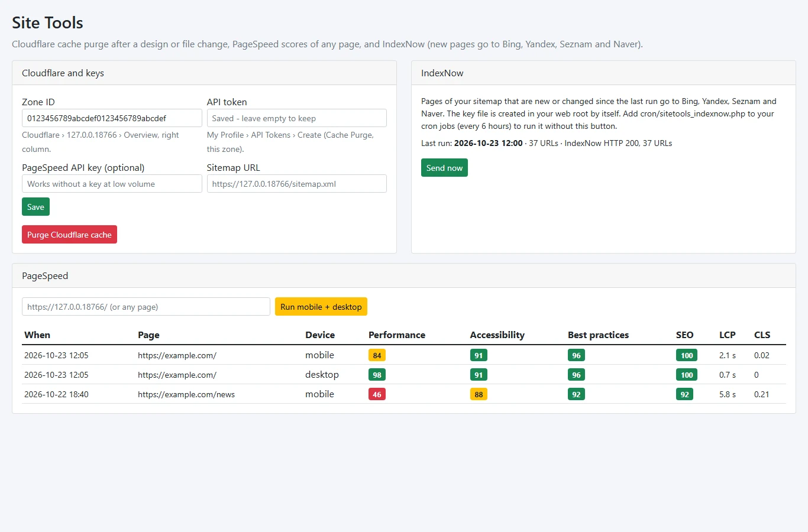The height and width of the screenshot is (532, 808).
Task: Select the PageSpeed API key field
Action: (x=112, y=184)
